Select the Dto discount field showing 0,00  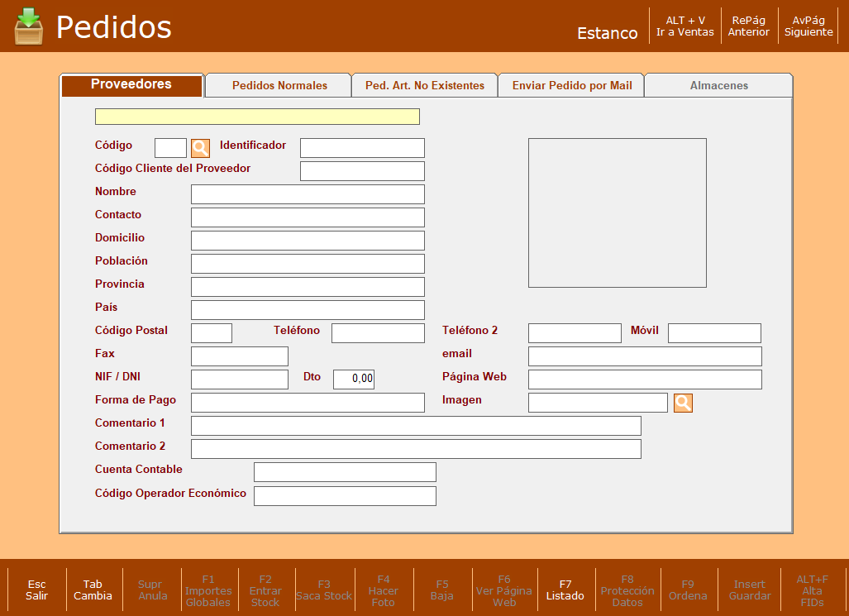(x=354, y=380)
